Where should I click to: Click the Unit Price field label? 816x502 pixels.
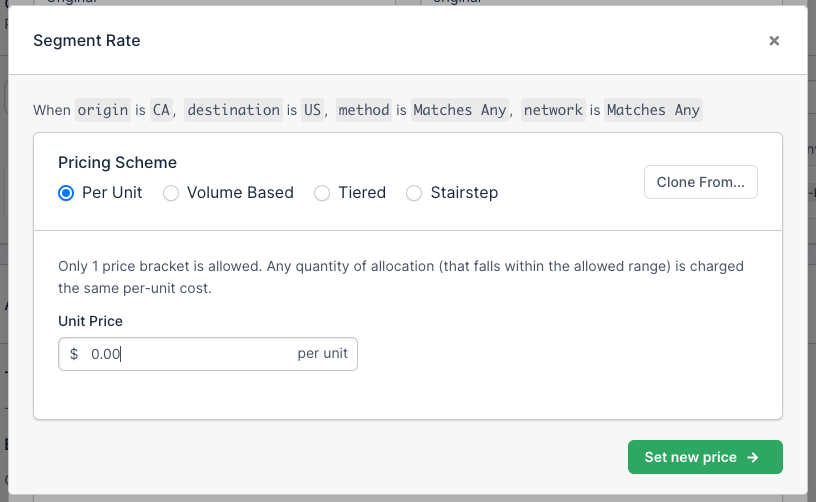click(x=90, y=321)
